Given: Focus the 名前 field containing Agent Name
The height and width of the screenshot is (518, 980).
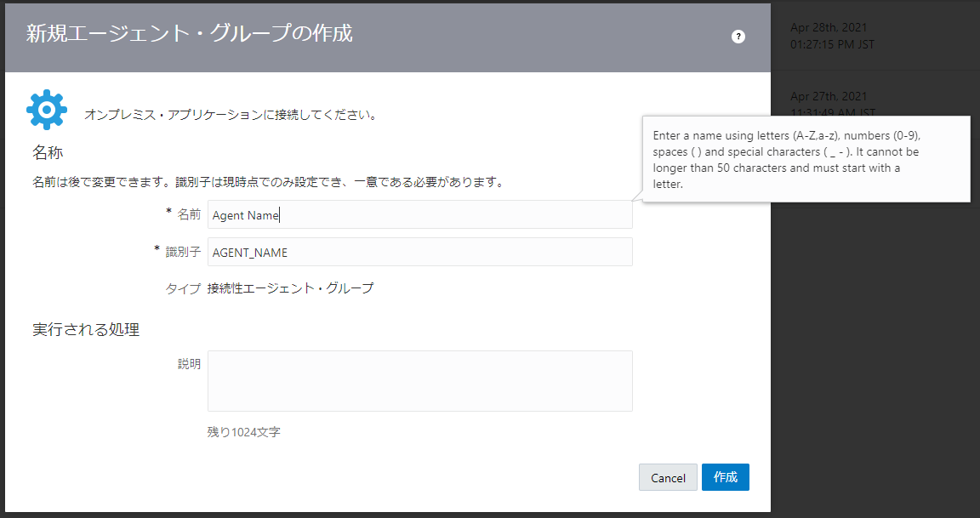Looking at the screenshot, I should [x=420, y=214].
